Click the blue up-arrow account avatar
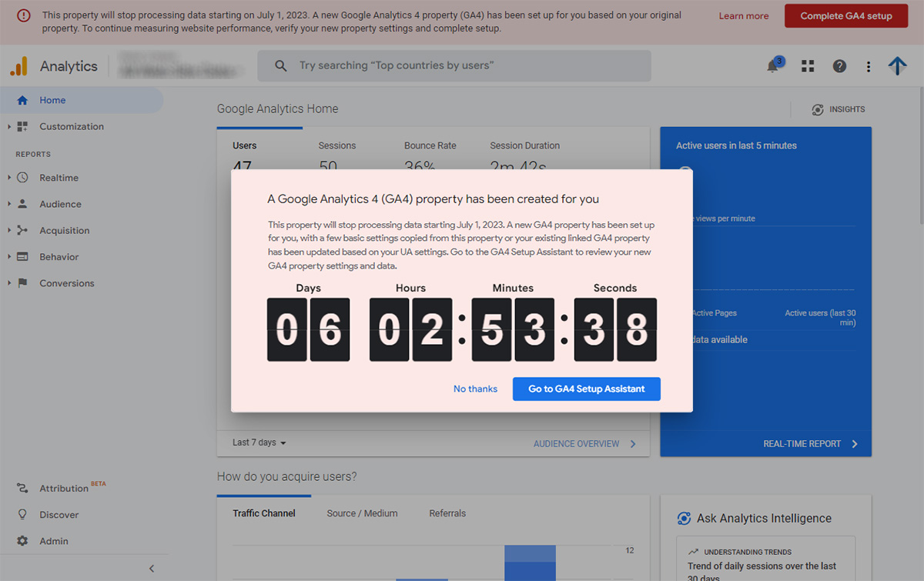This screenshot has height=581, width=924. coord(897,66)
